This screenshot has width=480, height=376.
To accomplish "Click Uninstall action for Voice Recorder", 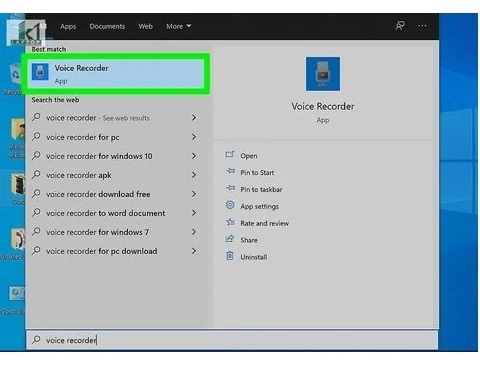I will pos(254,257).
